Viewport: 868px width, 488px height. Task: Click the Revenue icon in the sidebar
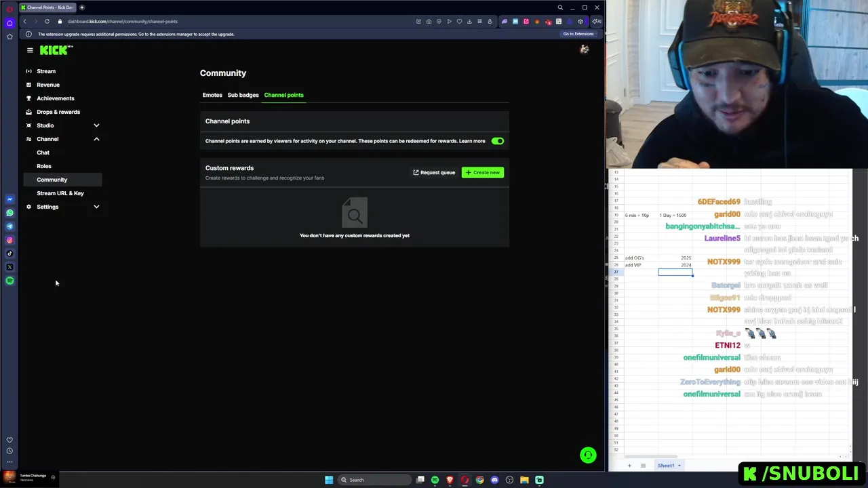[x=28, y=85]
